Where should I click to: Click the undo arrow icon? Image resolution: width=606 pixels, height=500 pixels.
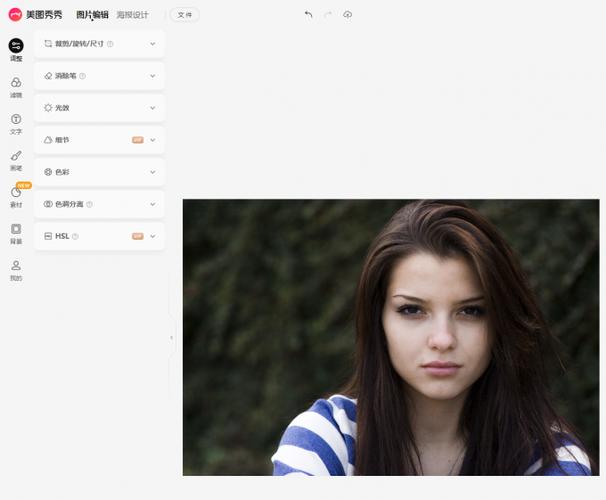tap(308, 15)
